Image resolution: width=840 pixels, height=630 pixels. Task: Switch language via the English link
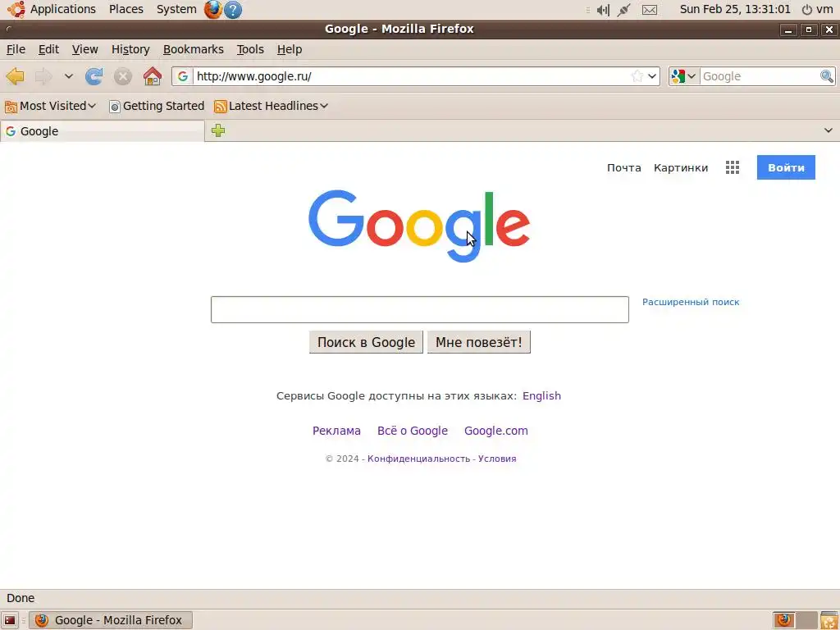click(541, 396)
